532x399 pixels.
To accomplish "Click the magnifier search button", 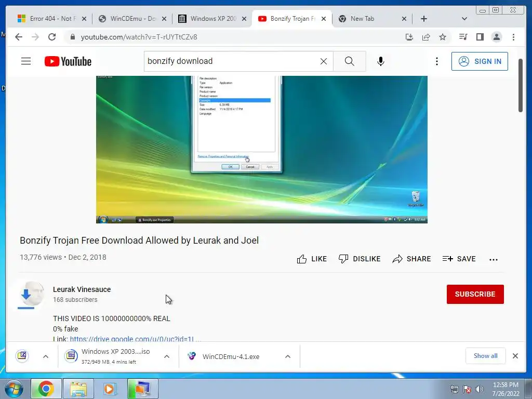I will click(x=350, y=61).
